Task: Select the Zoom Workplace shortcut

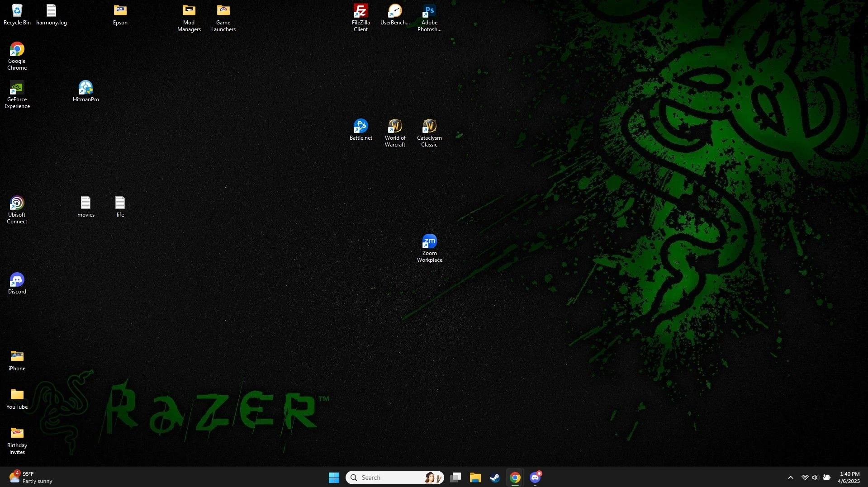Action: coord(429,249)
